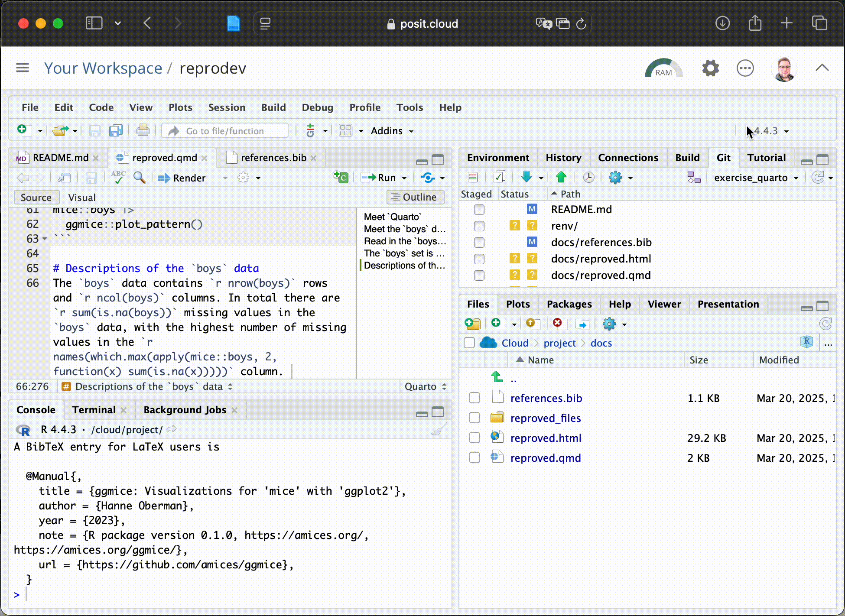Expand the Addins dropdown
The width and height of the screenshot is (845, 616).
(x=392, y=131)
